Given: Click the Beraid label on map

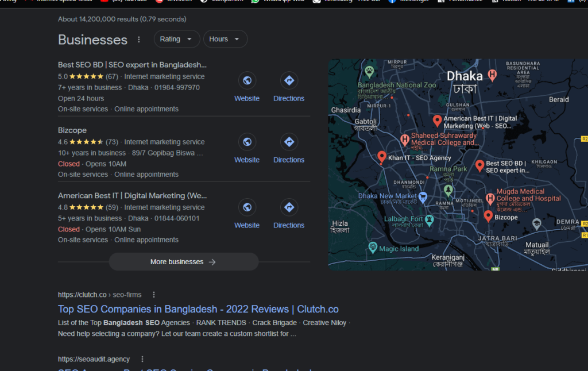Looking at the screenshot, I should pos(559,99).
